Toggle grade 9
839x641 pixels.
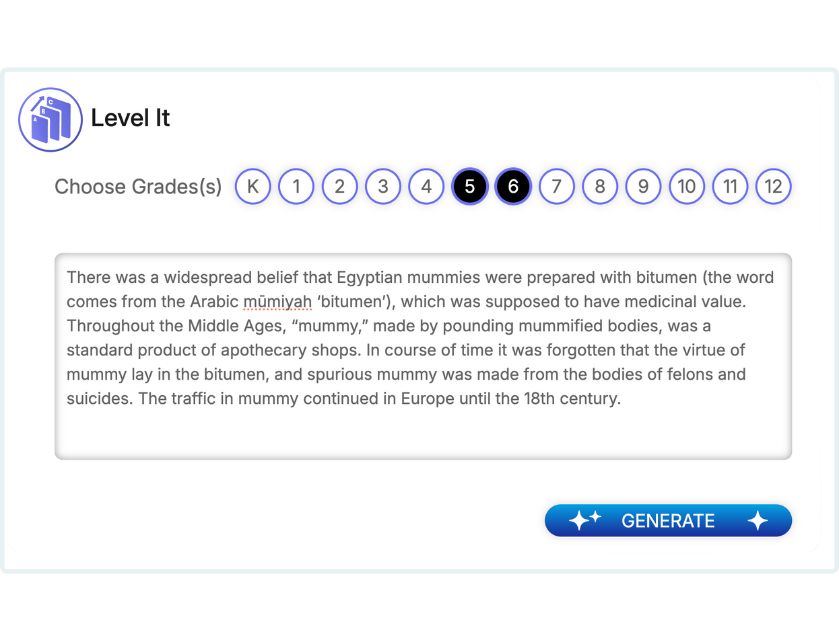[x=643, y=186]
